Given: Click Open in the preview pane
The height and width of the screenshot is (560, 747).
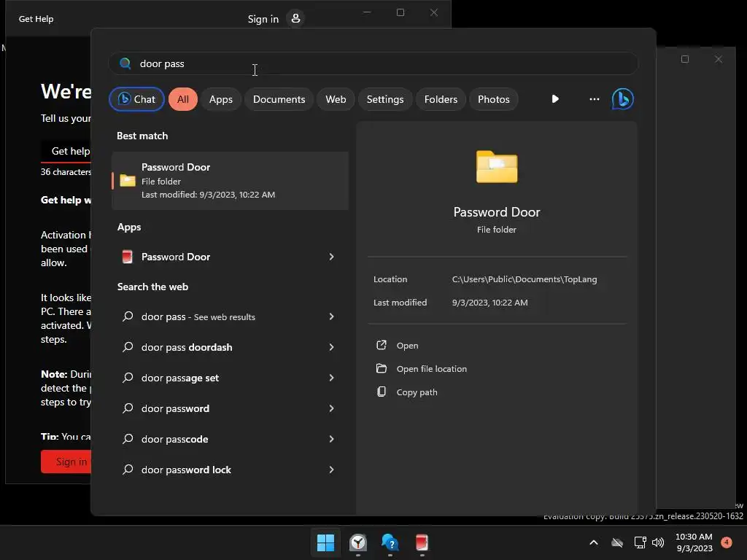Looking at the screenshot, I should (x=407, y=345).
